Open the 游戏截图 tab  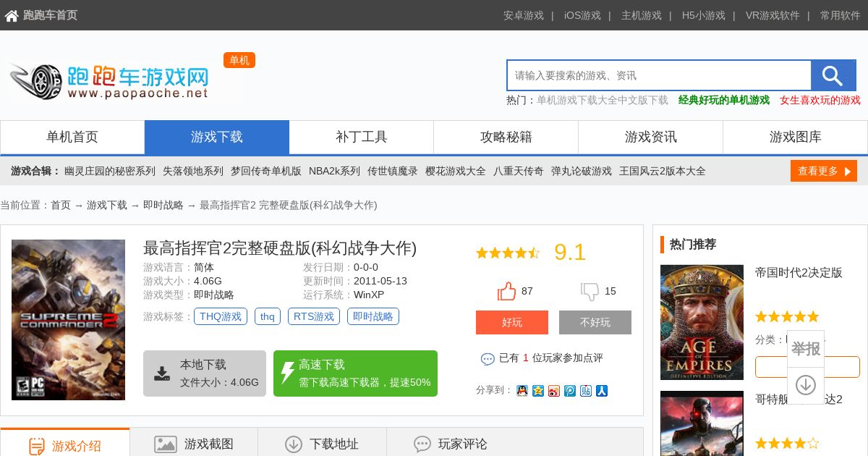point(194,444)
